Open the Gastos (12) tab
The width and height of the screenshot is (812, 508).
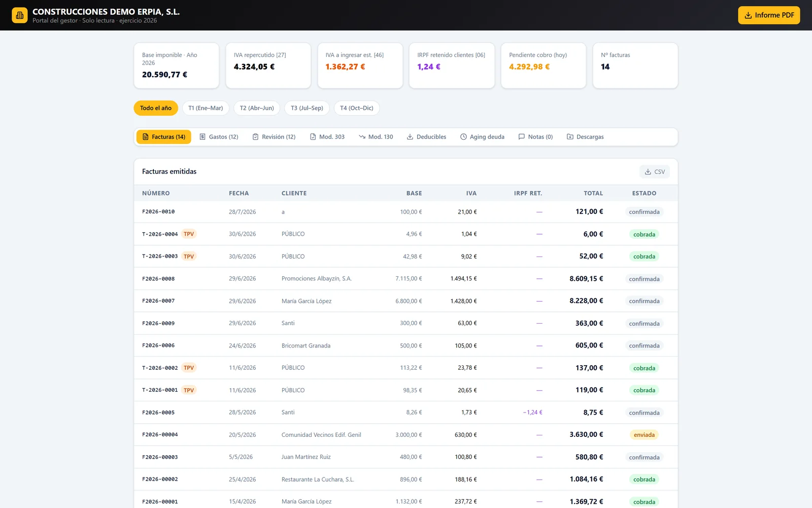219,137
